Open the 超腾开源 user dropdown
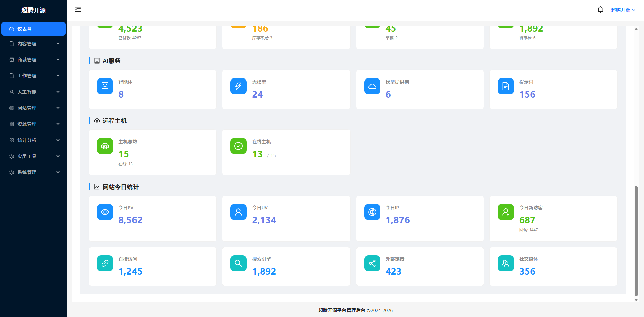Image resolution: width=644 pixels, height=317 pixels. 623,10
